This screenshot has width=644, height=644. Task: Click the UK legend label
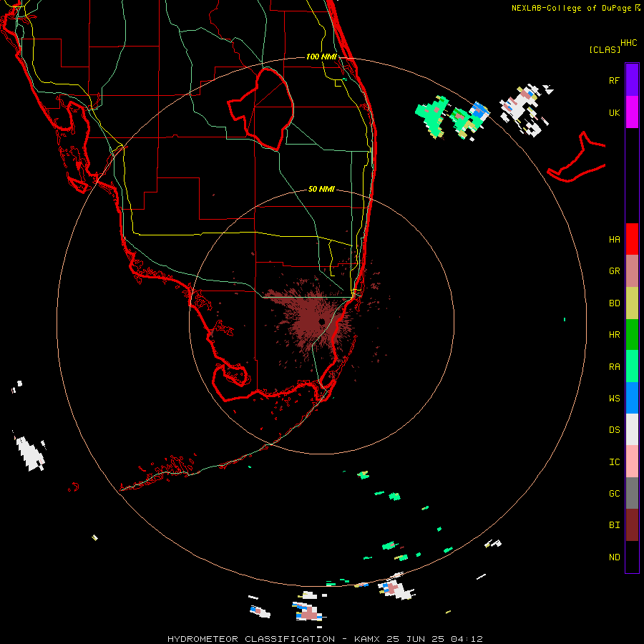(x=614, y=112)
